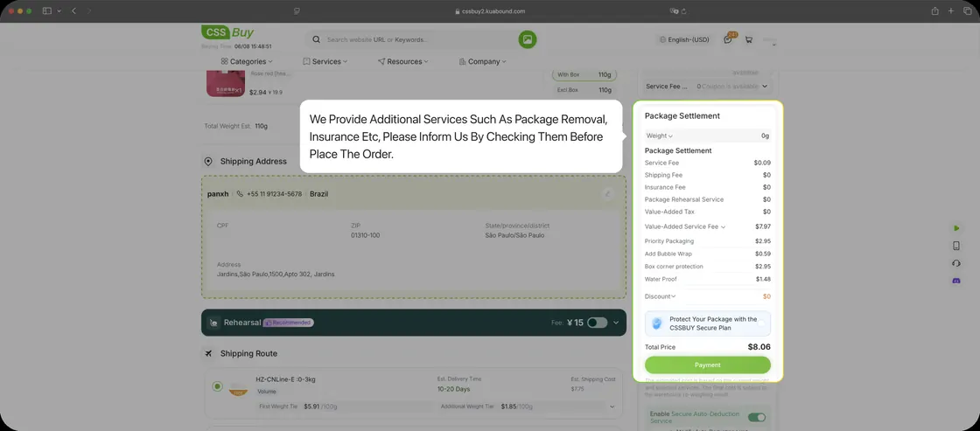
Task: Click the Package Rehearsal Service row
Action: (x=708, y=199)
